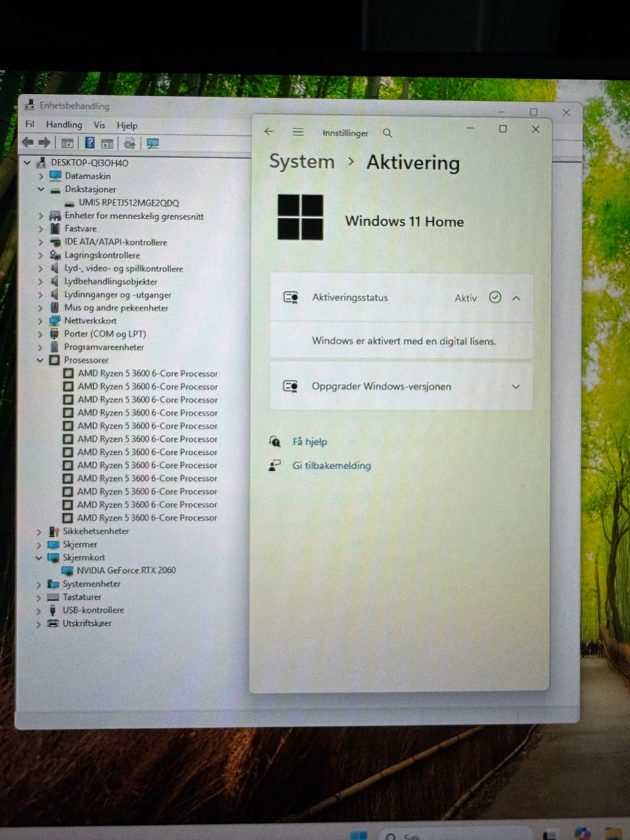Viewport: 630px width, 840px height.
Task: Click the Sikkerhetsenheter icon
Action: [54, 532]
